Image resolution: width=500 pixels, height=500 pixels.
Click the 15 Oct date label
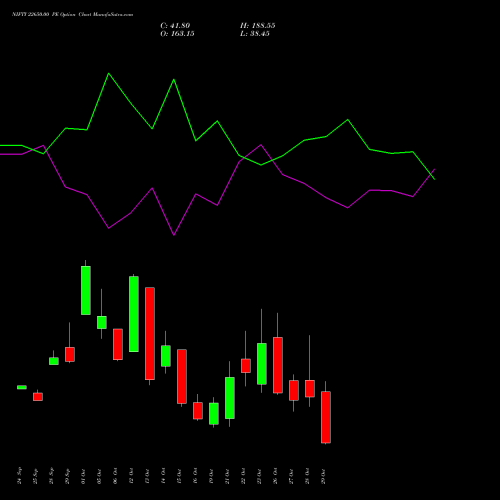click(x=180, y=476)
